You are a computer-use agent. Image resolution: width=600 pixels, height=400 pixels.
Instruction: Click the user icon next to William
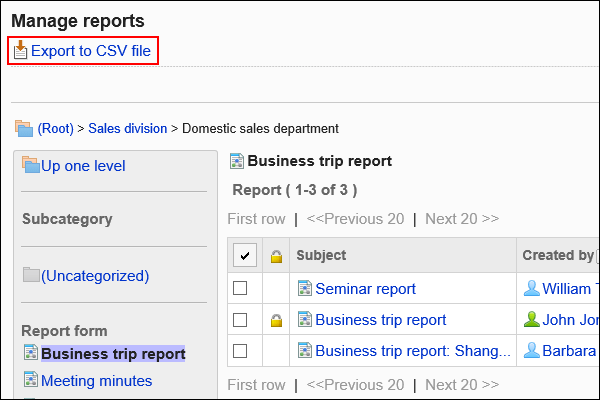[532, 288]
